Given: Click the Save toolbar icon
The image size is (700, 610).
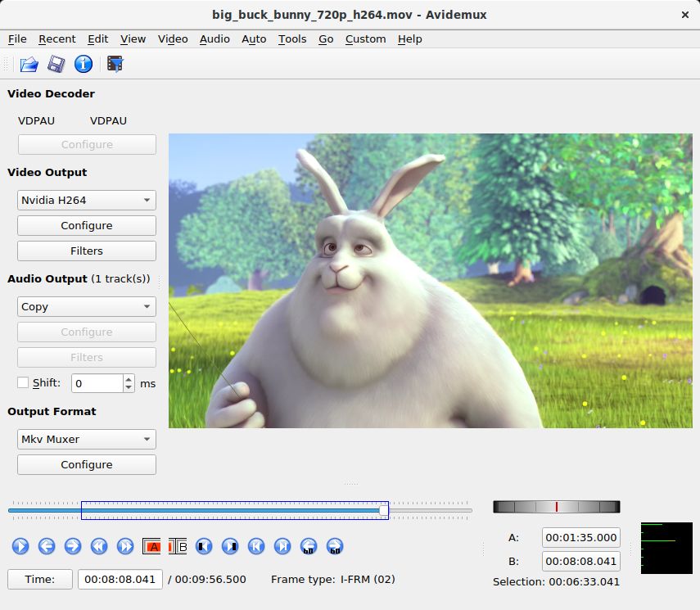Looking at the screenshot, I should click(x=56, y=64).
